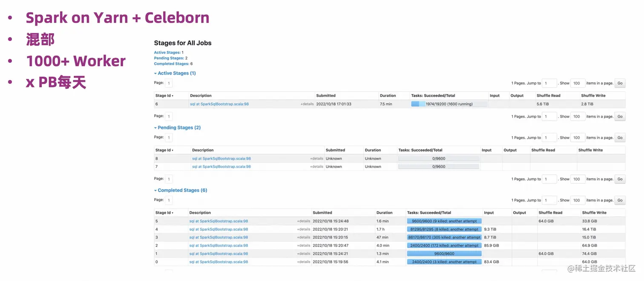Select the '5.6 TiB' shuffle read value
The height and width of the screenshot is (281, 644).
point(543,104)
